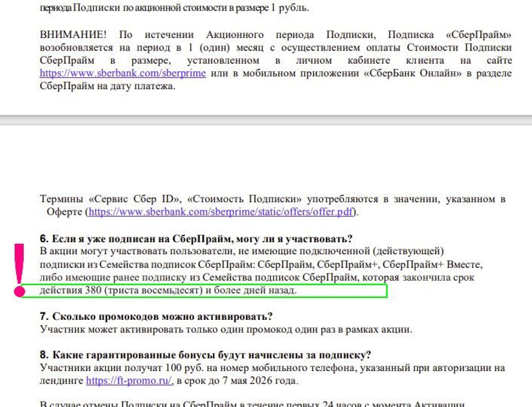532x407 pixels.
Task: Open the offer.pdf link in the Оферта reference
Action: pyautogui.click(x=221, y=211)
